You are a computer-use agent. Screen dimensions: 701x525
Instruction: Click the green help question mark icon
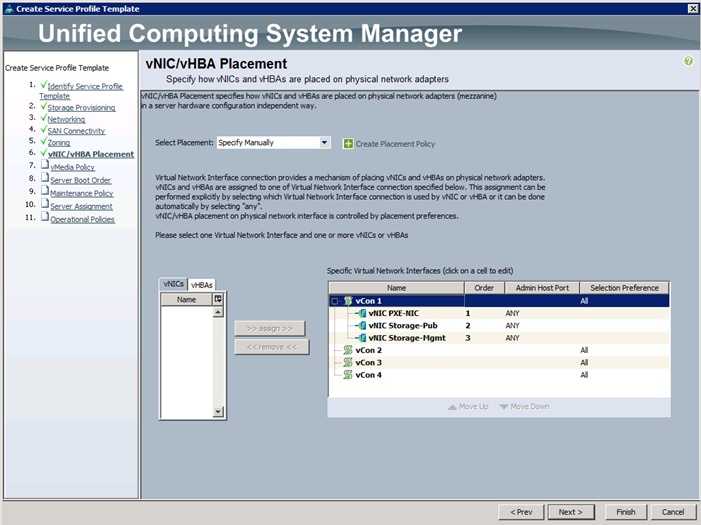(688, 61)
